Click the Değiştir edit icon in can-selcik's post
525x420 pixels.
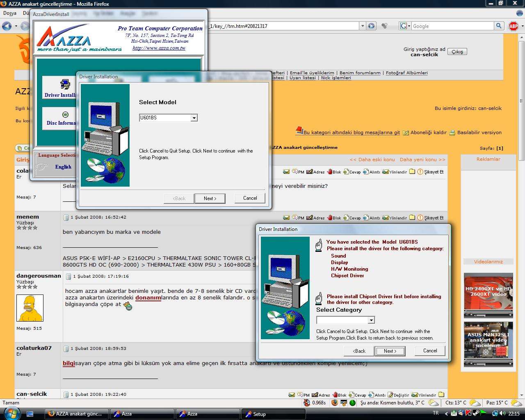(390, 395)
